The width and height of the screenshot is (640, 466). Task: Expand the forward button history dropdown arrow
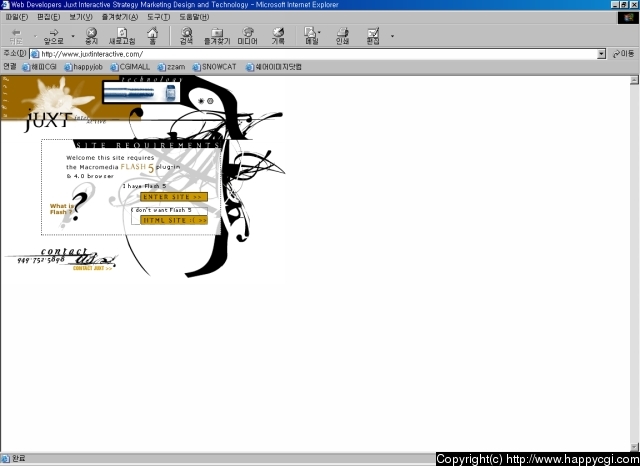[x=73, y=36]
